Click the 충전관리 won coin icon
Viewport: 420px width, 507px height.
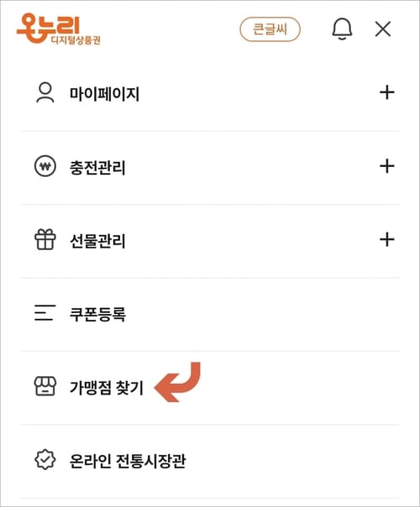(45, 166)
